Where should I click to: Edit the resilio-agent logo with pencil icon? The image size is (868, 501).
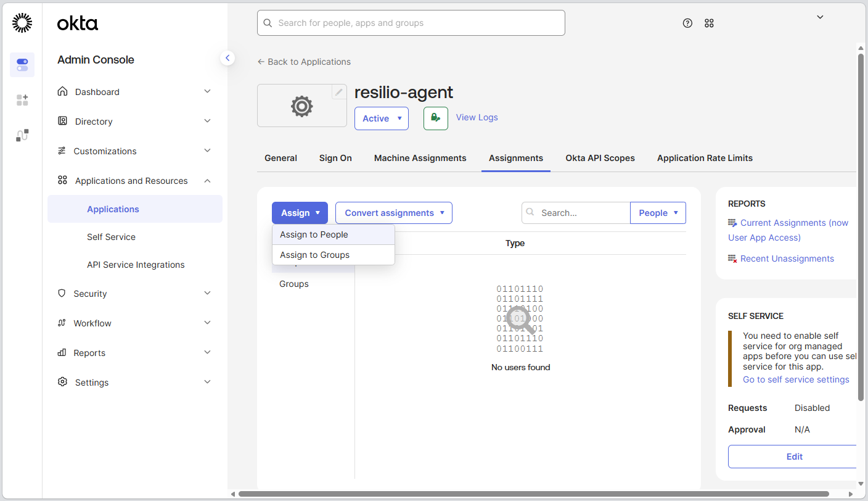pos(339,92)
